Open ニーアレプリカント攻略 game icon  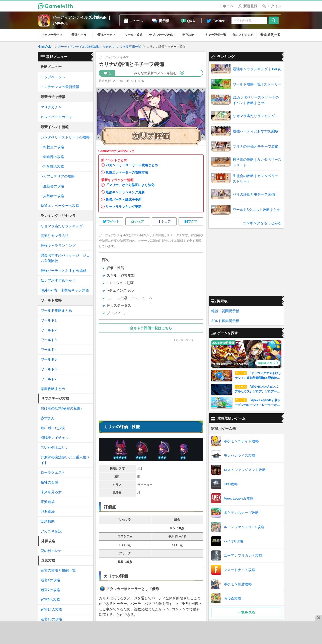click(216, 555)
